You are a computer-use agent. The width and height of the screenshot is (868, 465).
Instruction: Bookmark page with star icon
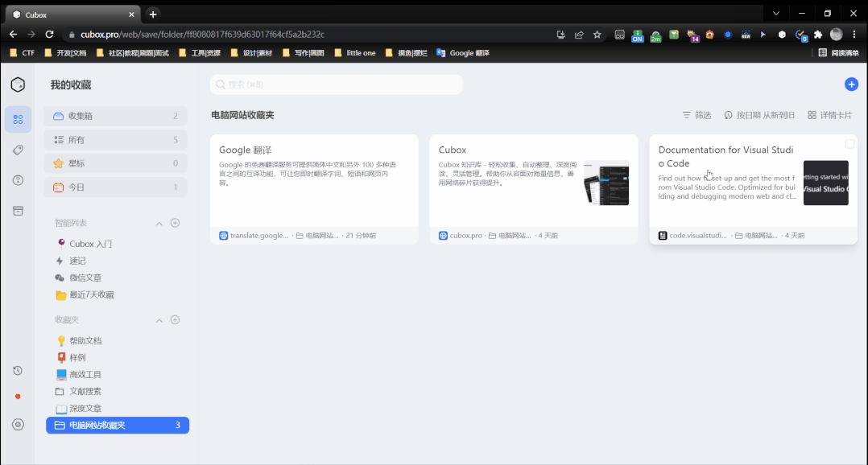coord(597,35)
